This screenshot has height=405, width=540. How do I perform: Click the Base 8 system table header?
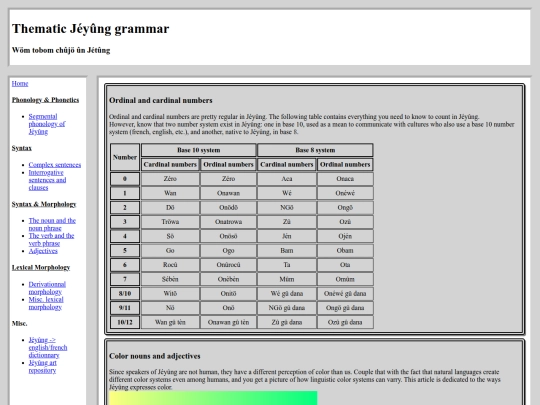tap(315, 150)
